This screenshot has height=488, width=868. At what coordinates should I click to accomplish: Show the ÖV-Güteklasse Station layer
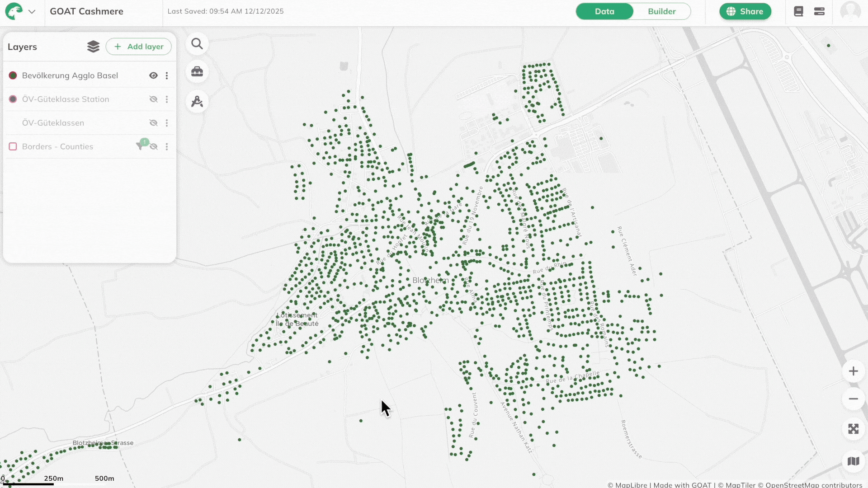coord(154,99)
